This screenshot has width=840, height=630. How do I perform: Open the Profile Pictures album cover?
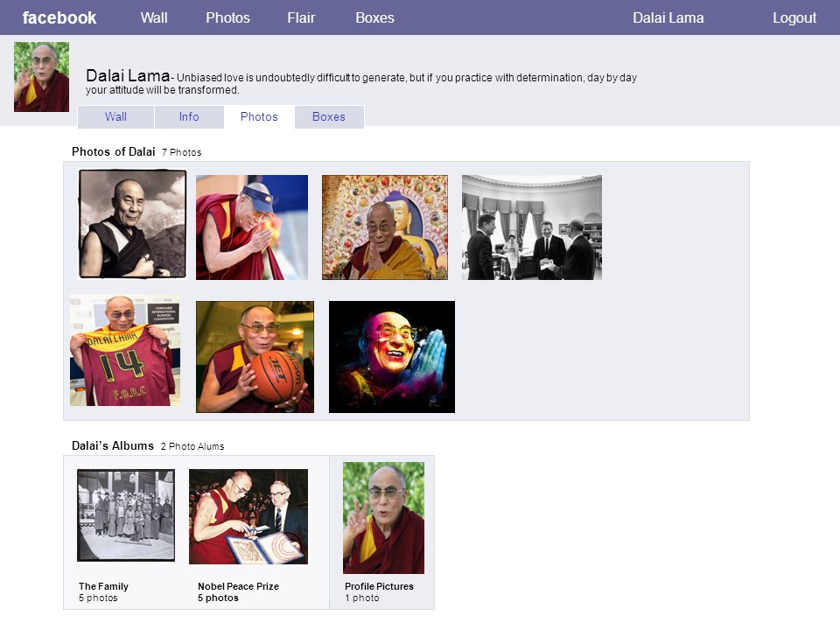coord(383,518)
